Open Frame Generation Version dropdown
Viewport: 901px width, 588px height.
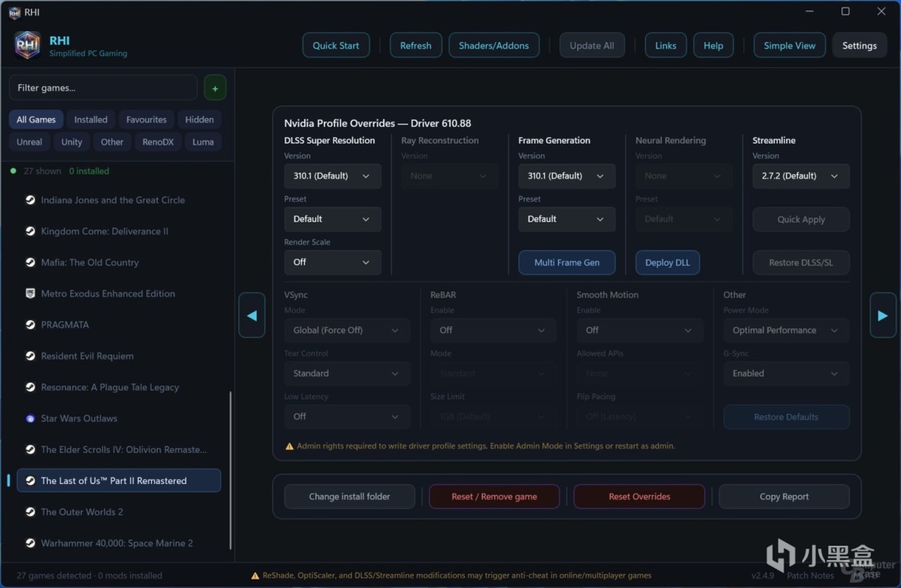(x=567, y=176)
